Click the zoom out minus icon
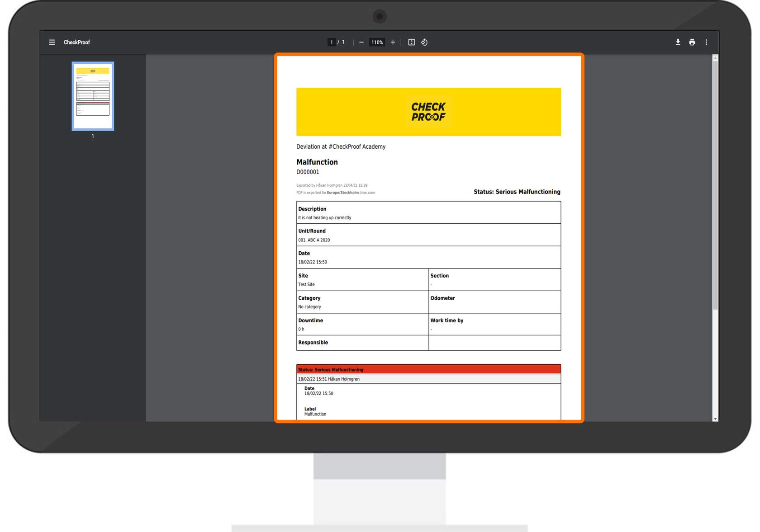Image resolution: width=760 pixels, height=532 pixels. 361,42
